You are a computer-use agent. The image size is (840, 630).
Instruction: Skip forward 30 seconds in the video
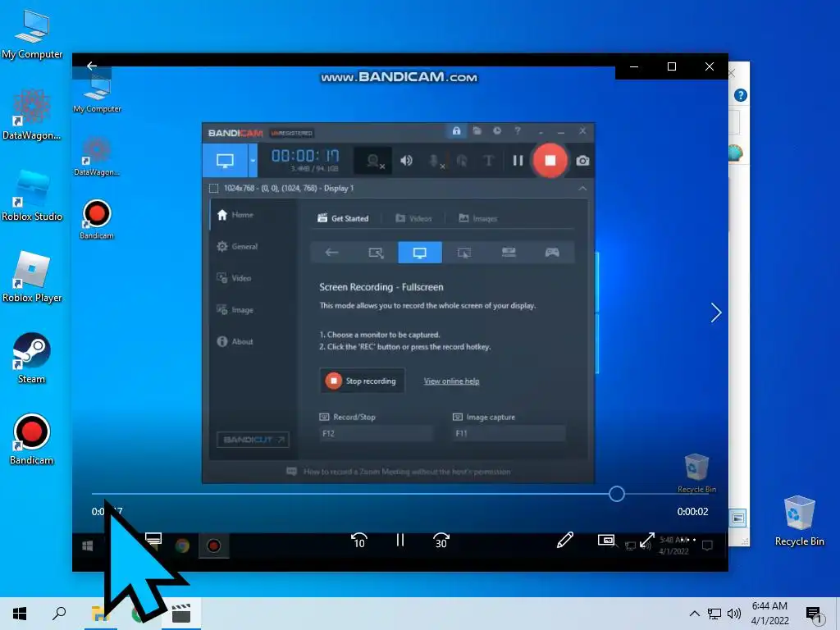coord(441,541)
